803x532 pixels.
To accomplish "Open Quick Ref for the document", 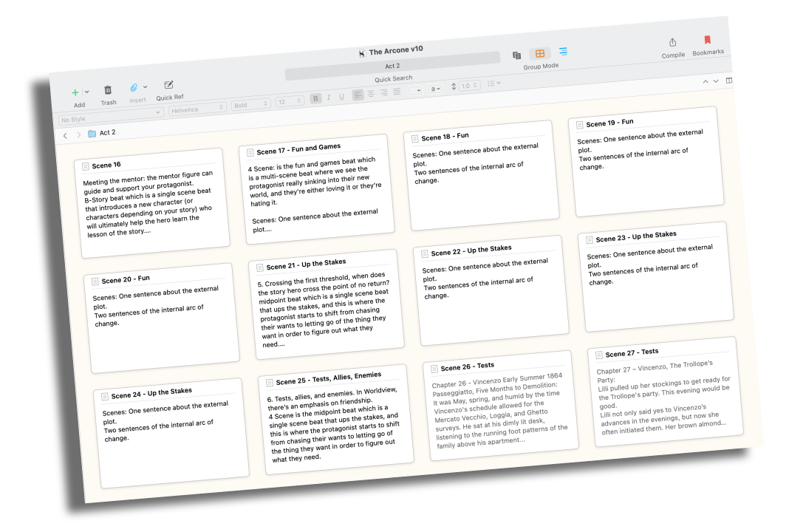I will click(168, 85).
